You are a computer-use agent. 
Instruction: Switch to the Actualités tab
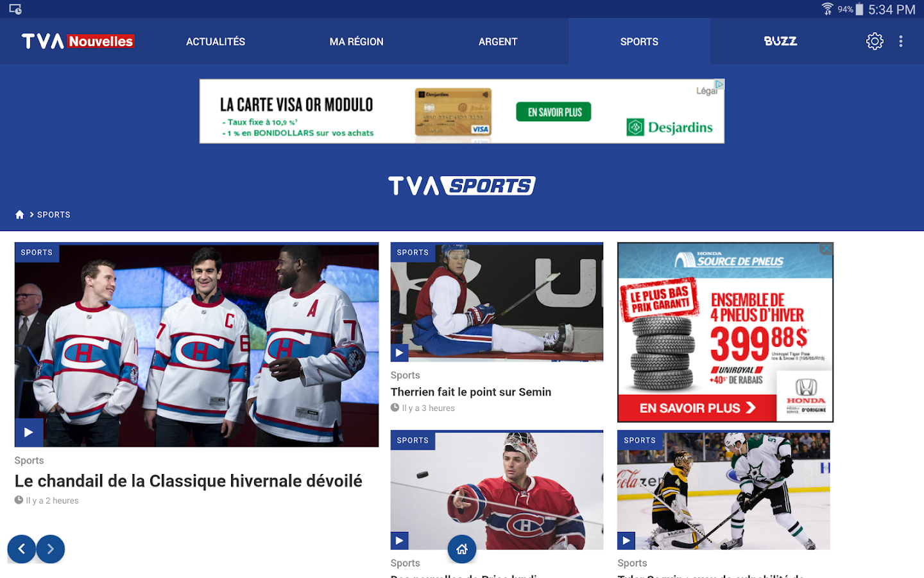[x=216, y=41]
